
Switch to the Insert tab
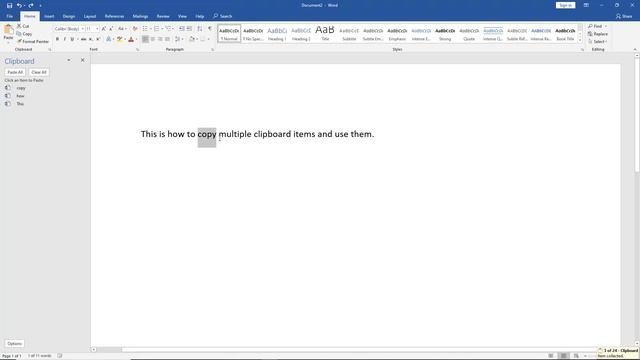(49, 16)
